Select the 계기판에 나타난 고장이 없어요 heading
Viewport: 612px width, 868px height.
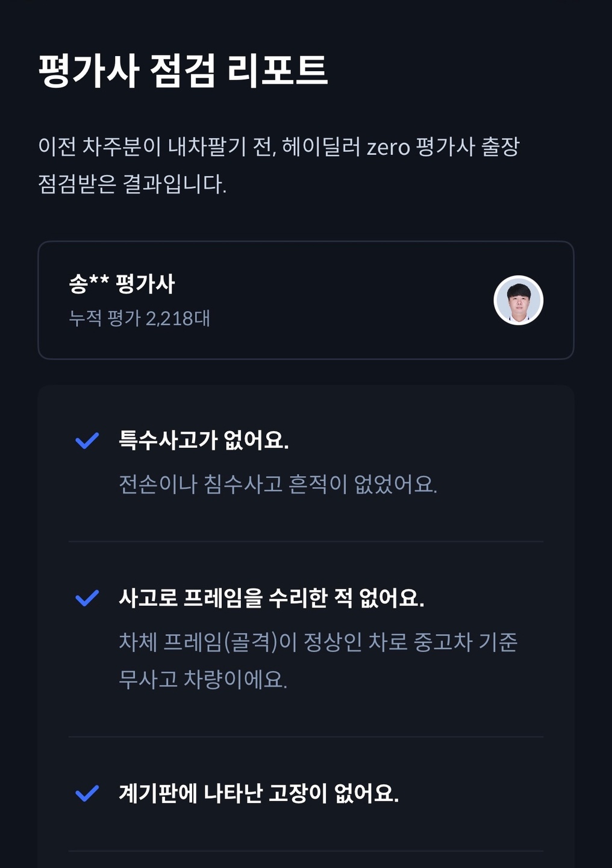pos(259,793)
